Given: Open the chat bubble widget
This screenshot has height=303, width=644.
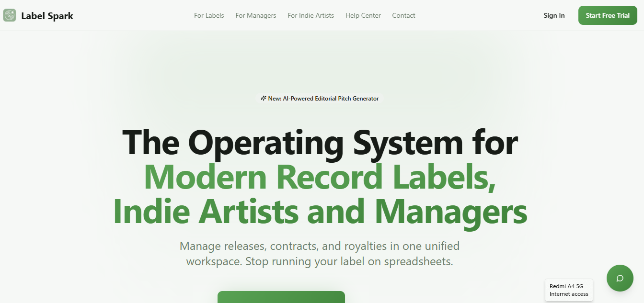Looking at the screenshot, I should point(620,278).
